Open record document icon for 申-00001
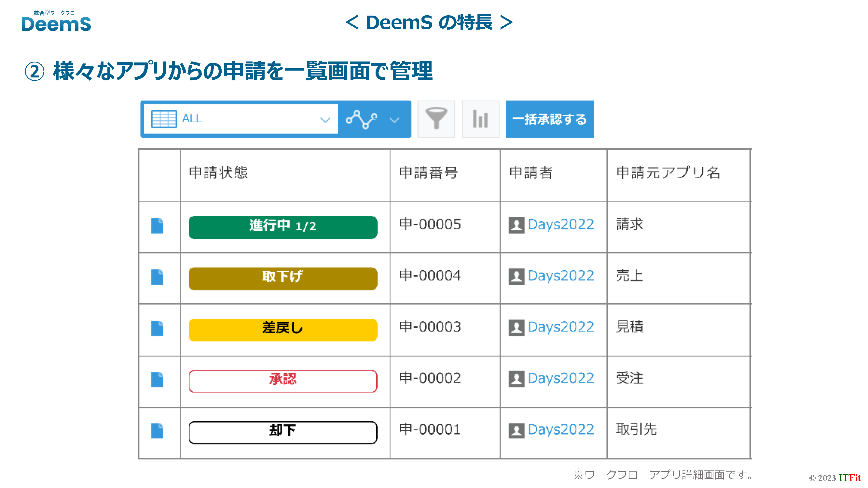Viewport: 868px width, 488px height. [157, 431]
